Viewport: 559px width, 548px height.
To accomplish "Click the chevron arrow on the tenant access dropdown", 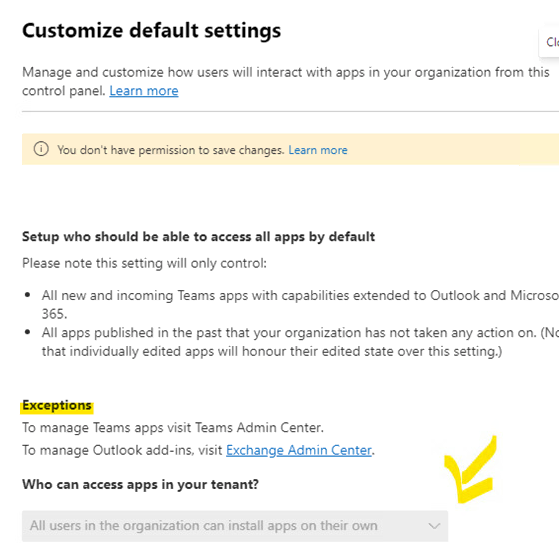I will click(434, 526).
